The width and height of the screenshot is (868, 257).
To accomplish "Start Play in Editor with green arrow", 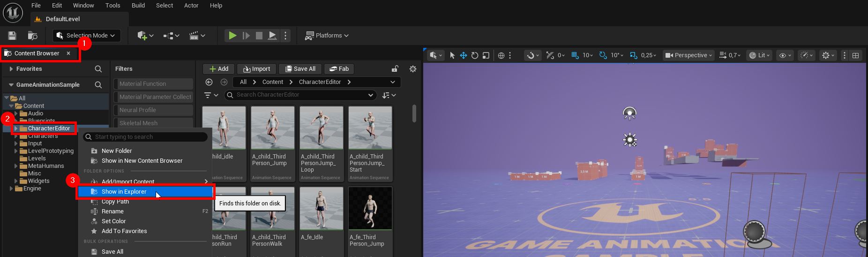I will coord(232,36).
